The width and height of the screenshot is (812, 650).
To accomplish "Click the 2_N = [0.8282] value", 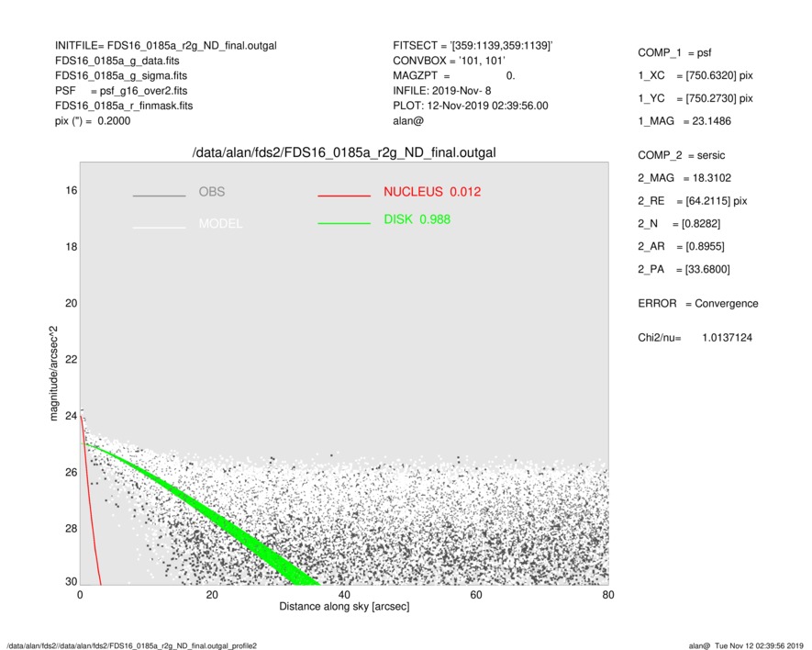I will [x=679, y=224].
